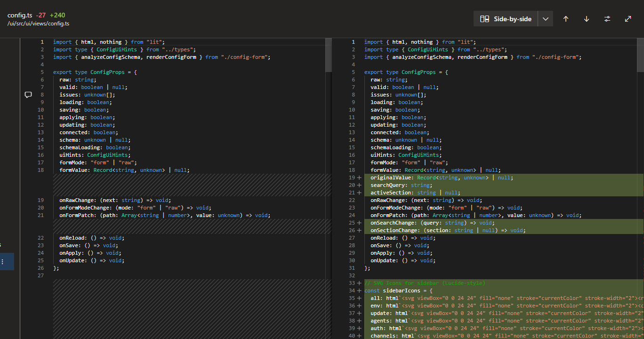Jump to previous change with up arrow
Viewport: 644px width, 339px height.
coord(566,19)
